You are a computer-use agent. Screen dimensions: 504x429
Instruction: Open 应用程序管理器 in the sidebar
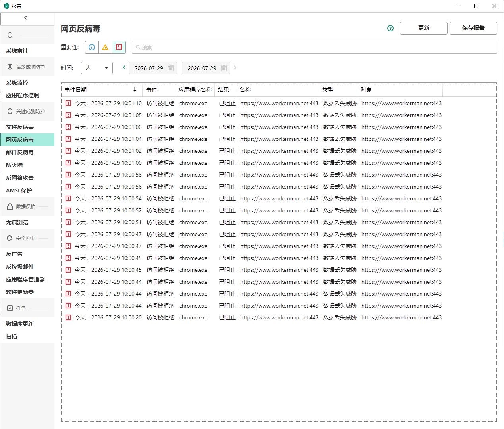(27, 279)
